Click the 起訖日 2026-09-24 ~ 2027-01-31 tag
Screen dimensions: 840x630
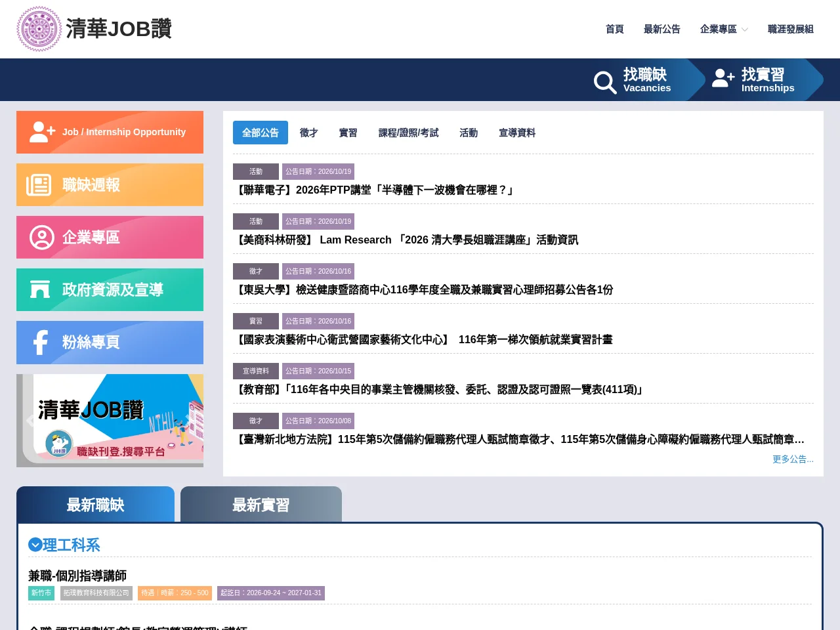point(271,593)
